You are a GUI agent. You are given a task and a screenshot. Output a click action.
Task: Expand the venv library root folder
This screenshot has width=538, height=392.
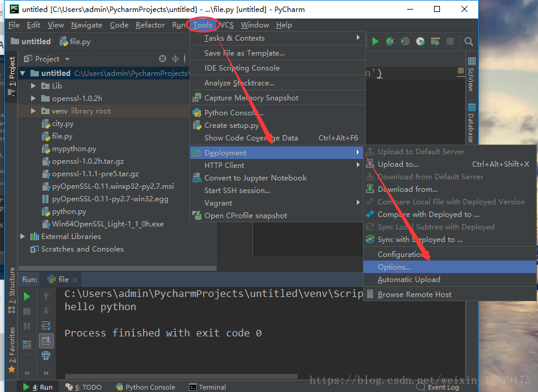click(33, 111)
